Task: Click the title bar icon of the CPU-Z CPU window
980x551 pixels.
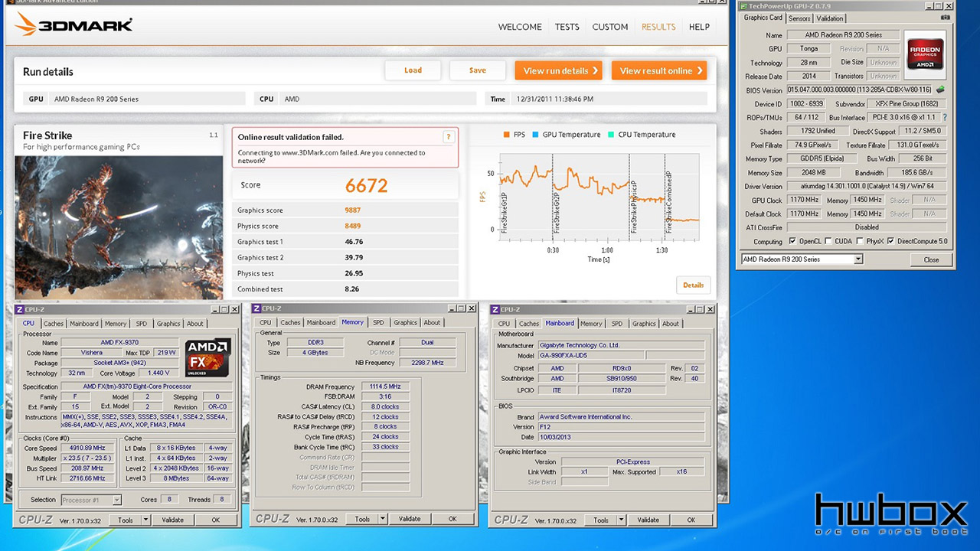Action: click(19, 309)
